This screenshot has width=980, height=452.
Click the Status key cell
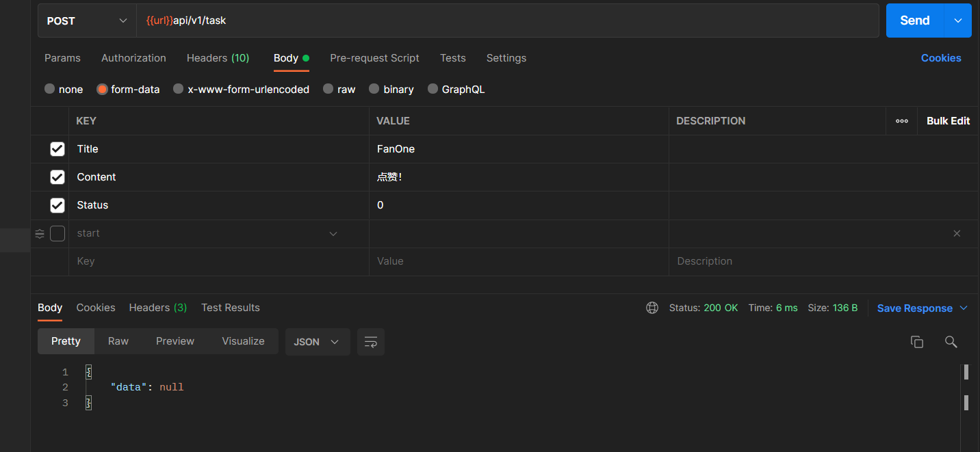tap(219, 205)
